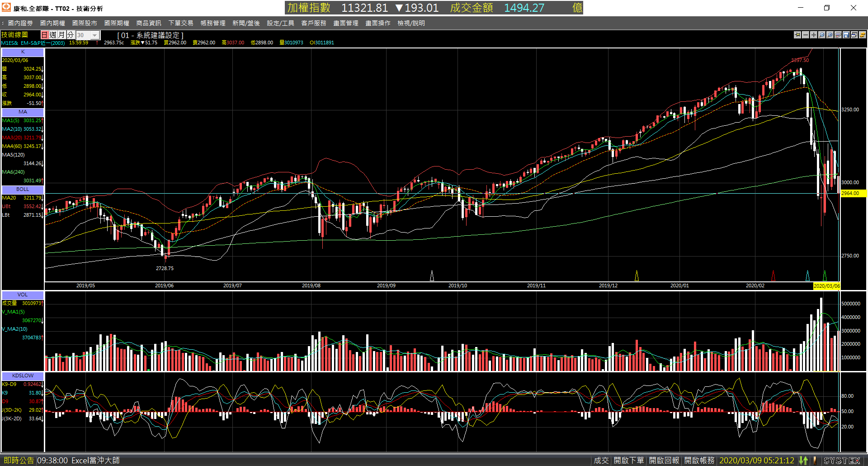Open the 國際股市 menu

pos(85,23)
